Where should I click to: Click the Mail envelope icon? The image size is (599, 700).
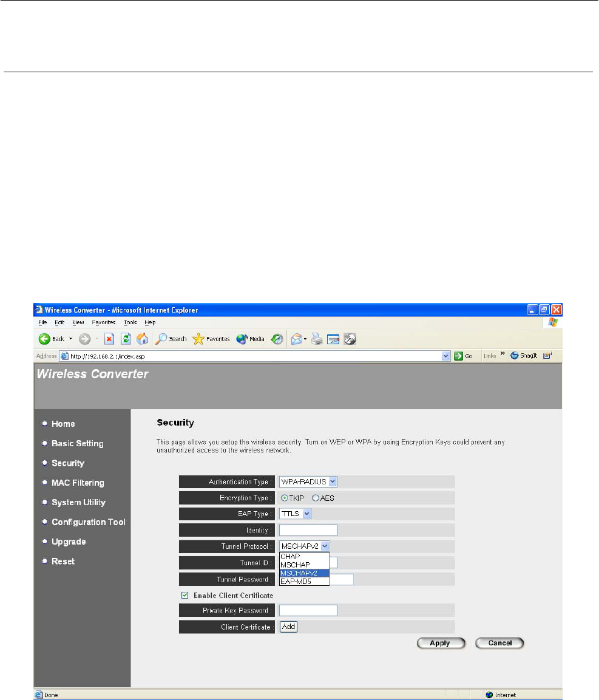pyautogui.click(x=297, y=339)
